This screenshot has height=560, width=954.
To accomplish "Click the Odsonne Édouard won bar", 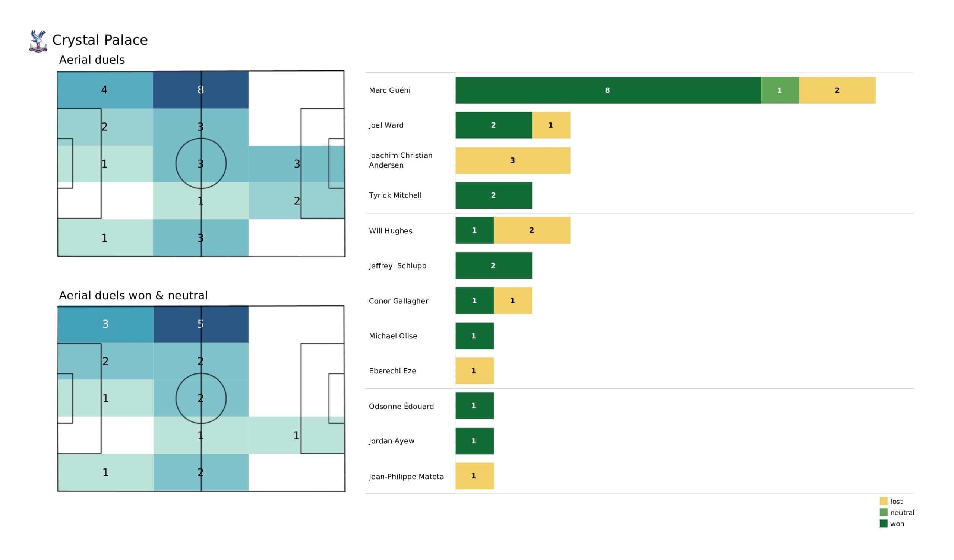I will tap(475, 406).
